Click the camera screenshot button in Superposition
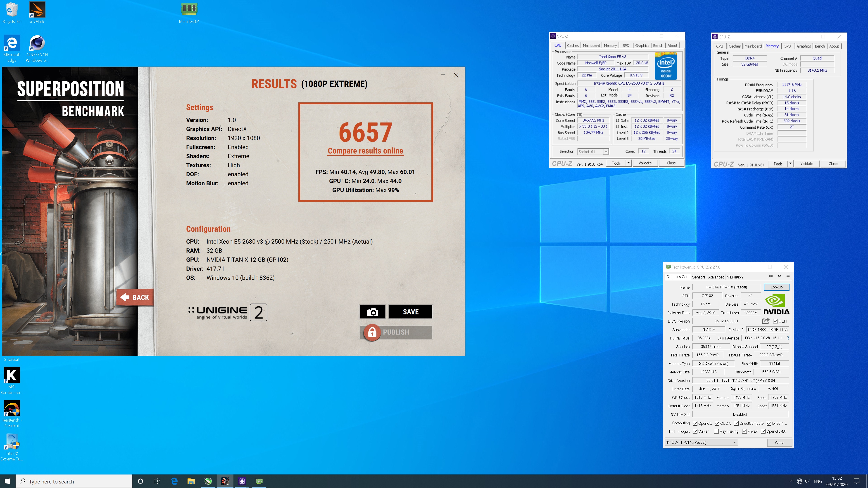 pos(372,312)
